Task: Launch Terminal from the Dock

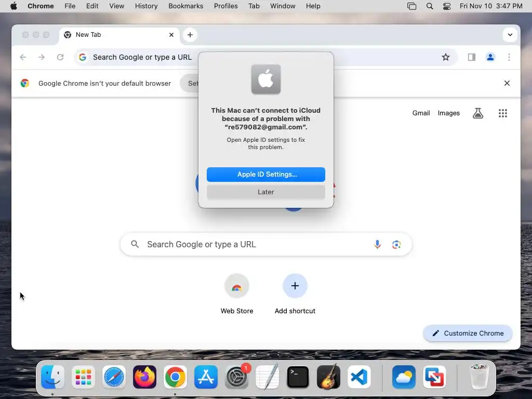Action: [x=298, y=377]
